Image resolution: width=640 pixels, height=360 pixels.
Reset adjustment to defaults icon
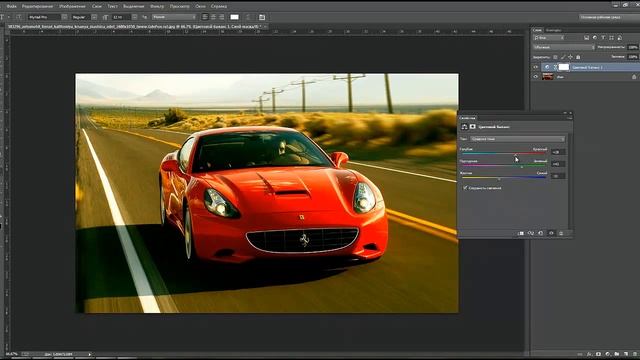click(541, 233)
